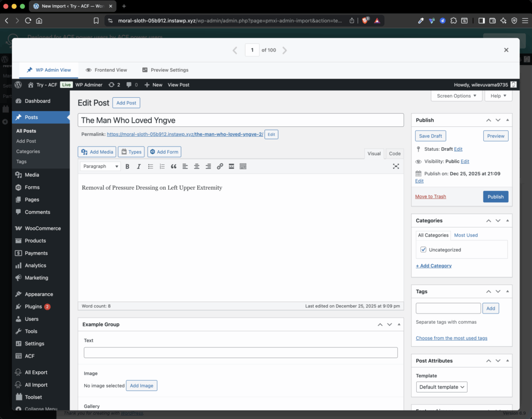Select All Categories tab
This screenshot has width=532, height=419.
(433, 235)
